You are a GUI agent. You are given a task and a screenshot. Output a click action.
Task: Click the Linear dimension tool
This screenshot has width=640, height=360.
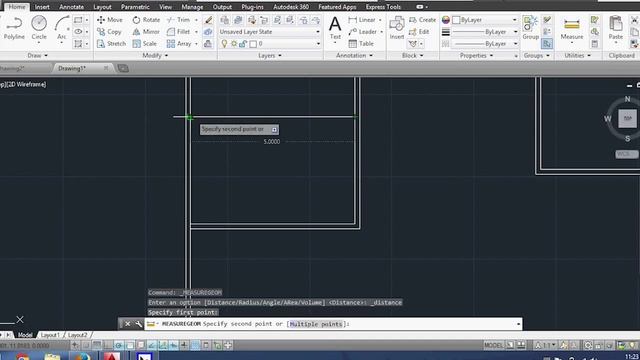(362, 20)
